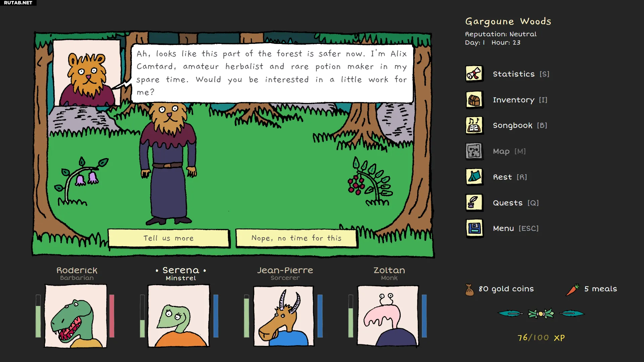Click the 'Reputation: Neutral' text
This screenshot has height=362, width=644.
501,34
